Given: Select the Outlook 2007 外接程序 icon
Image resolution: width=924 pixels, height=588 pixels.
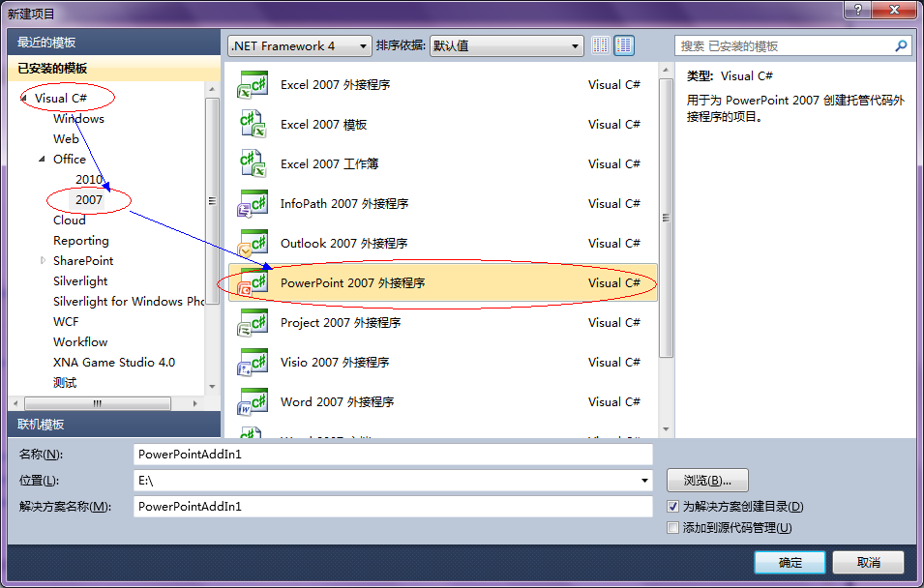Looking at the screenshot, I should click(253, 244).
